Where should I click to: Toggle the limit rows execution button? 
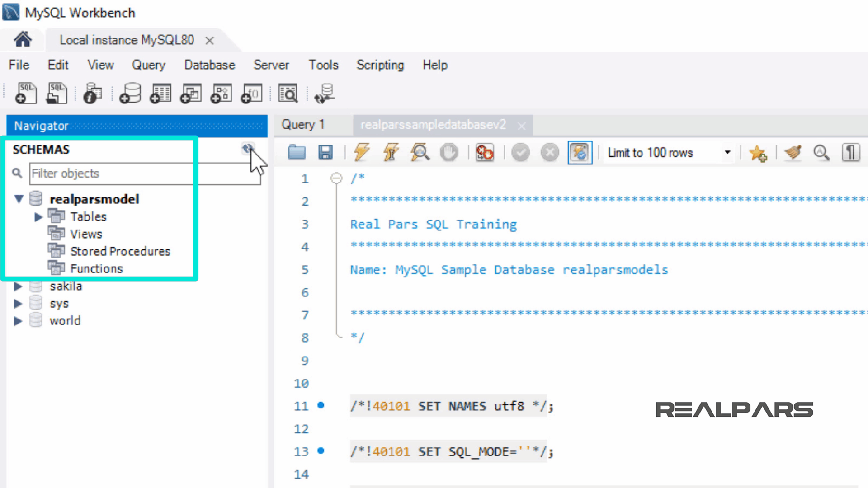pos(580,153)
